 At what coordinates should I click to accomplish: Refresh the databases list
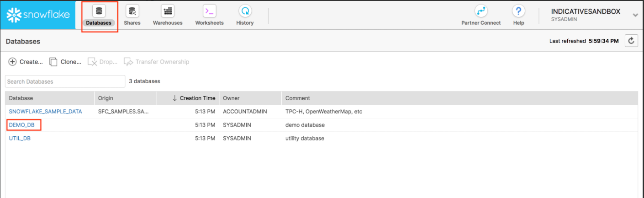click(631, 41)
